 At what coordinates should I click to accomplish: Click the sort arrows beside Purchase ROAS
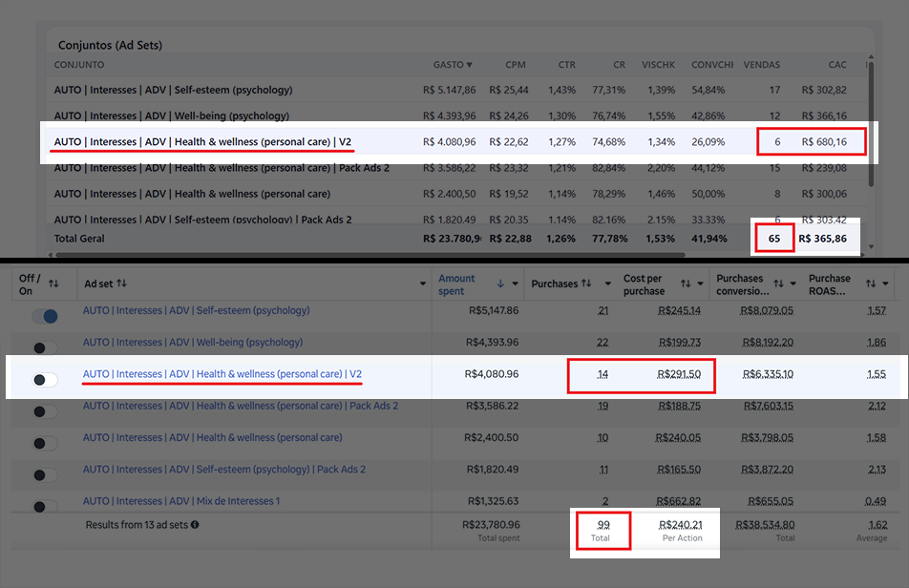pyautogui.click(x=870, y=283)
